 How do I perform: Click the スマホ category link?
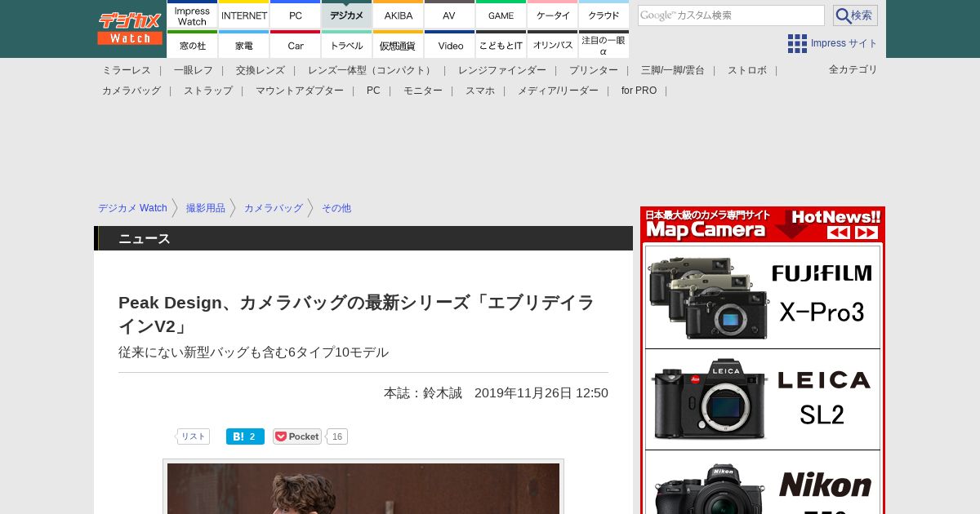480,91
